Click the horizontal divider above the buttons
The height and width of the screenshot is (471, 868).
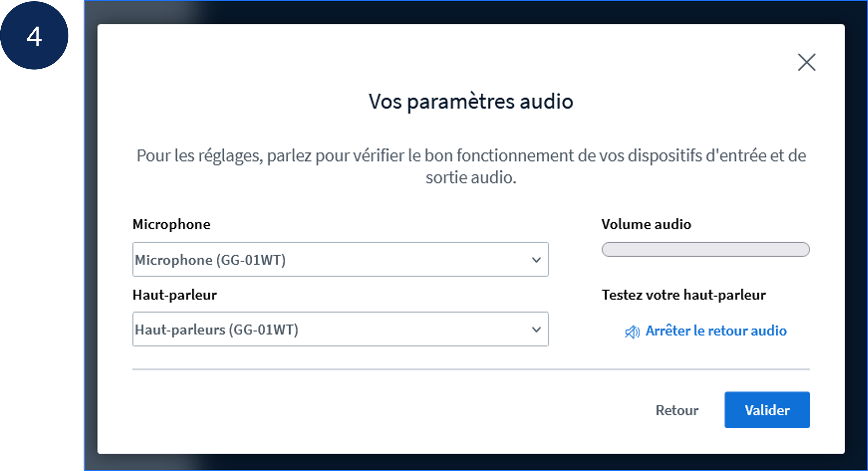pos(471,369)
